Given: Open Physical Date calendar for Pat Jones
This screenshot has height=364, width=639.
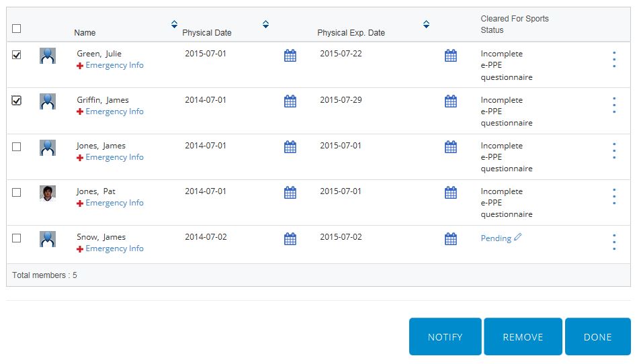Looking at the screenshot, I should (x=290, y=192).
